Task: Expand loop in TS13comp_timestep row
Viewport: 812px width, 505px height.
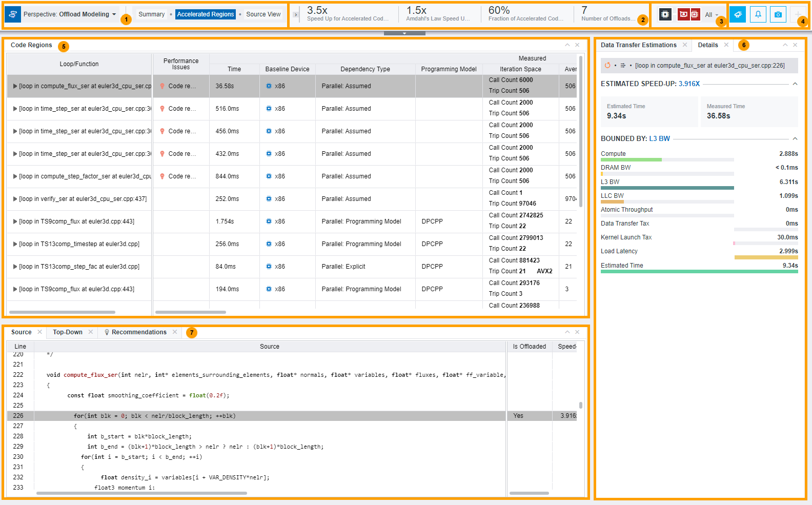Action: click(15, 244)
